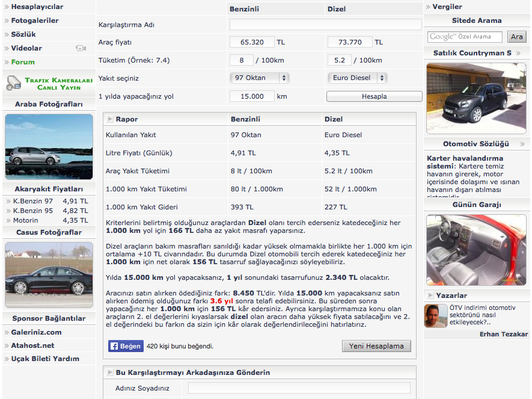
Task: Open the Galeriniz.com sponsor link
Action: (x=36, y=332)
